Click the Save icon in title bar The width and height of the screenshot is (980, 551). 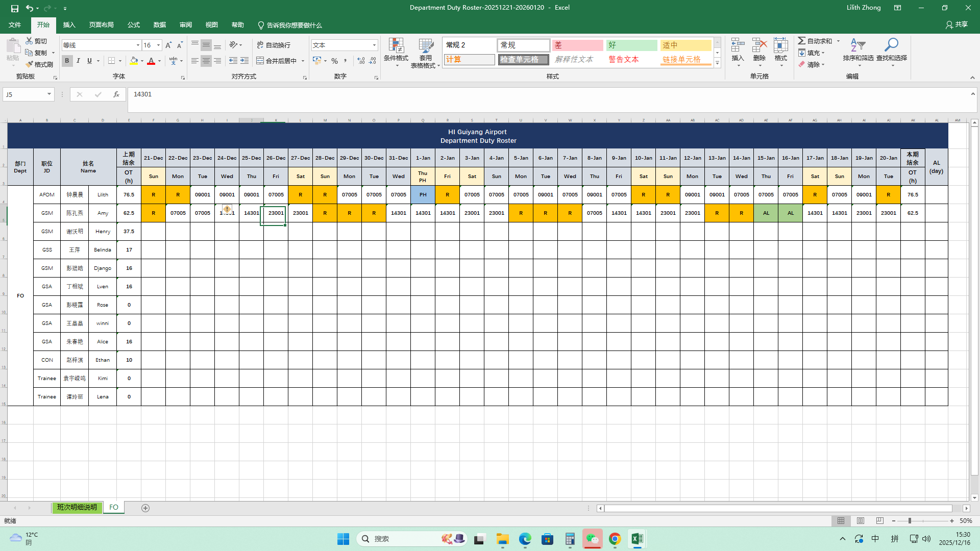(x=14, y=8)
